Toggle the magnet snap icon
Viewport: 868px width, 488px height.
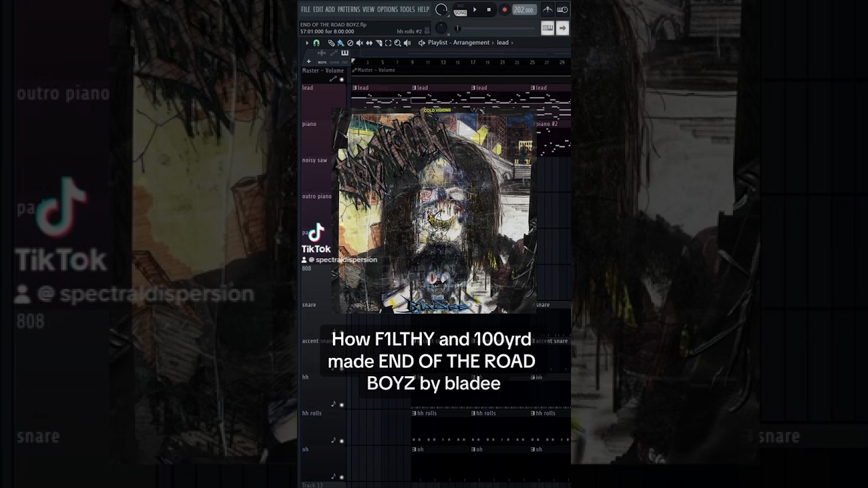tap(316, 43)
